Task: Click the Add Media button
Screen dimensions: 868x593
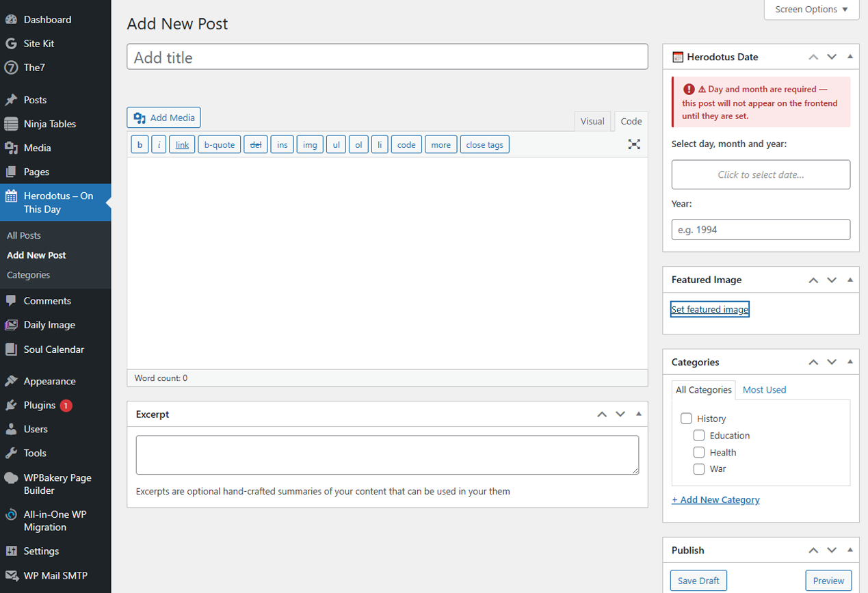Action: [x=163, y=118]
